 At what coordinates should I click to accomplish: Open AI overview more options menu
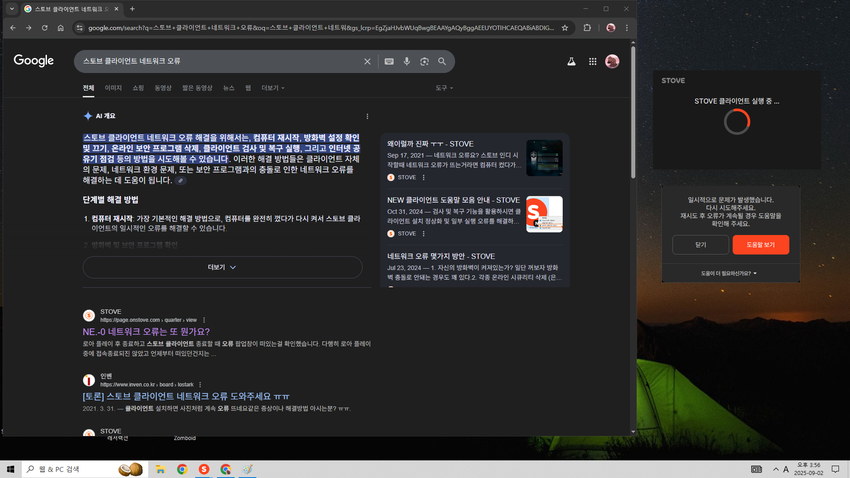(x=367, y=116)
